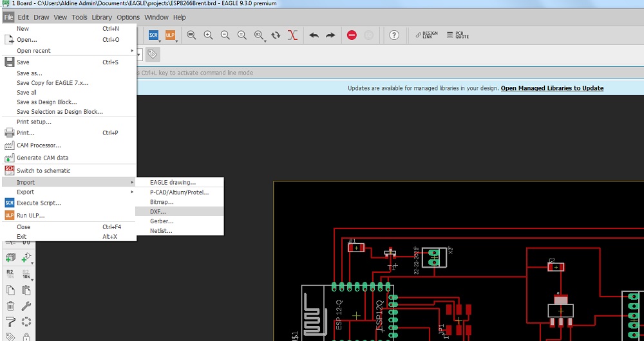Open the Draw menu
Screen dimensions: 644x341
[x=41, y=17]
